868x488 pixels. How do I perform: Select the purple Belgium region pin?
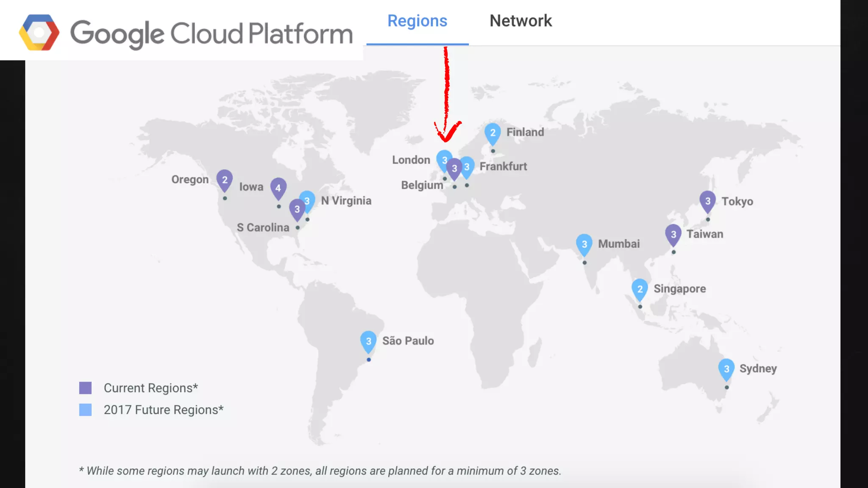pos(454,169)
